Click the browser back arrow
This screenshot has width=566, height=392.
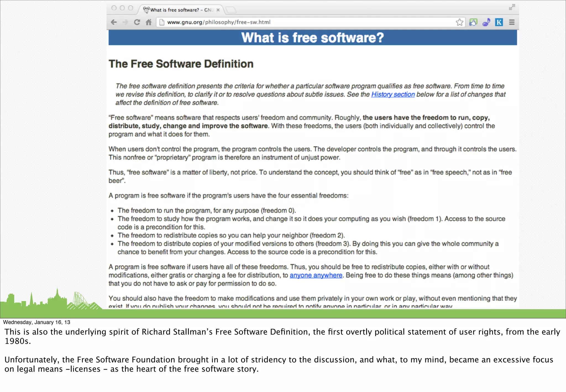coord(114,22)
